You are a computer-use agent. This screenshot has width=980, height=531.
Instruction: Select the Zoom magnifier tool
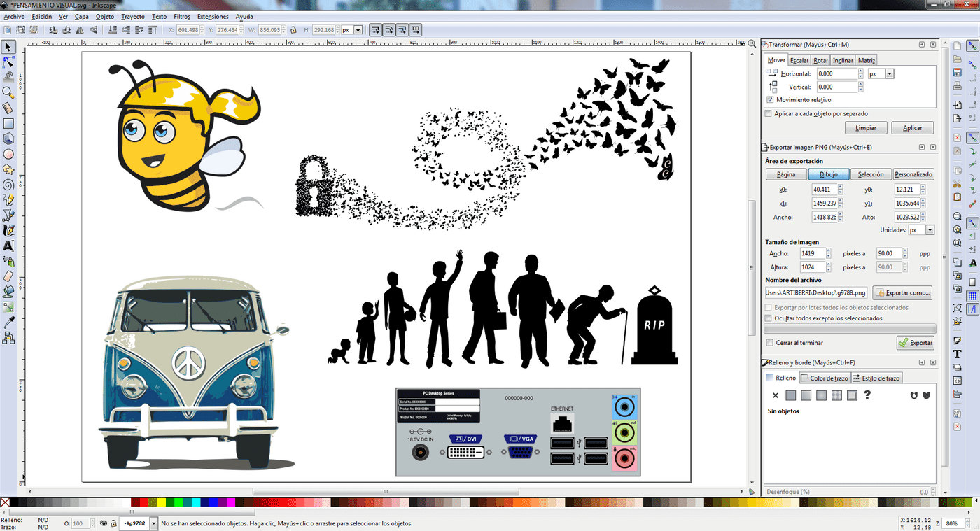(8, 92)
